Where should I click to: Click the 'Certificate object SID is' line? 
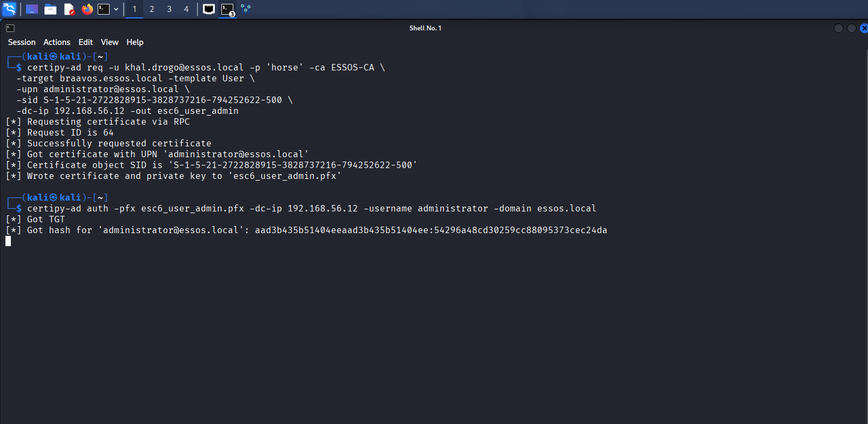pyautogui.click(x=212, y=165)
